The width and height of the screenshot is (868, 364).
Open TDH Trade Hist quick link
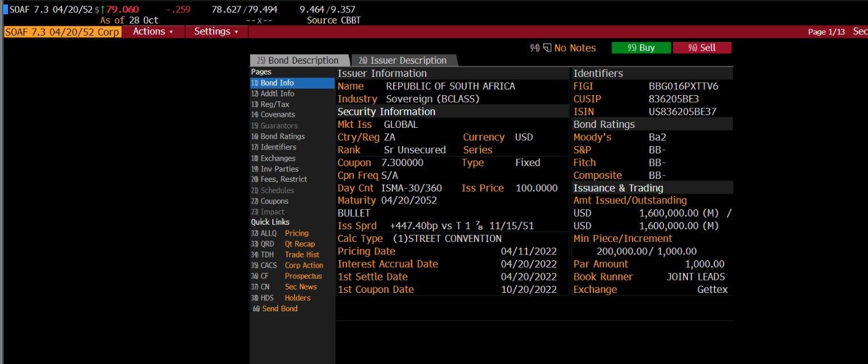[x=285, y=255]
